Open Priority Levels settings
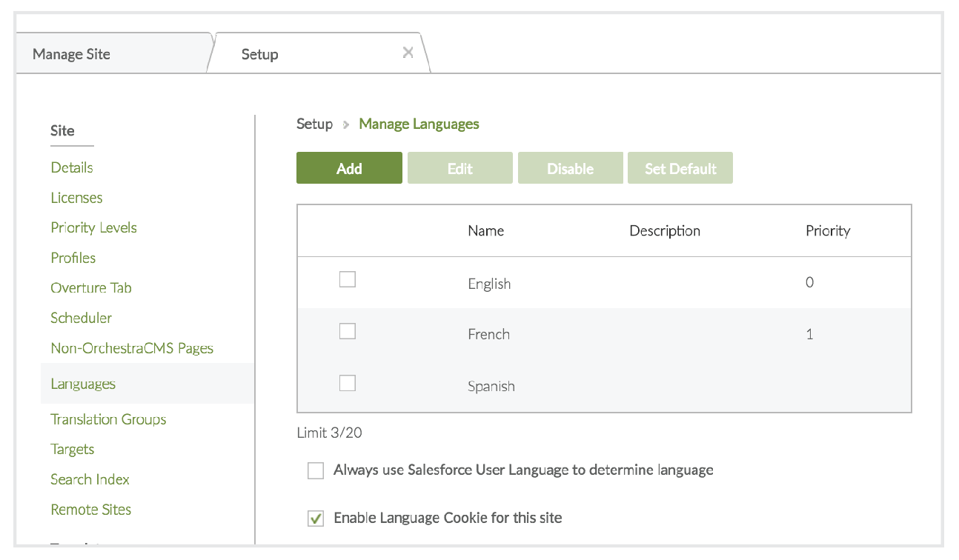Image resolution: width=959 pixels, height=560 pixels. (x=93, y=227)
